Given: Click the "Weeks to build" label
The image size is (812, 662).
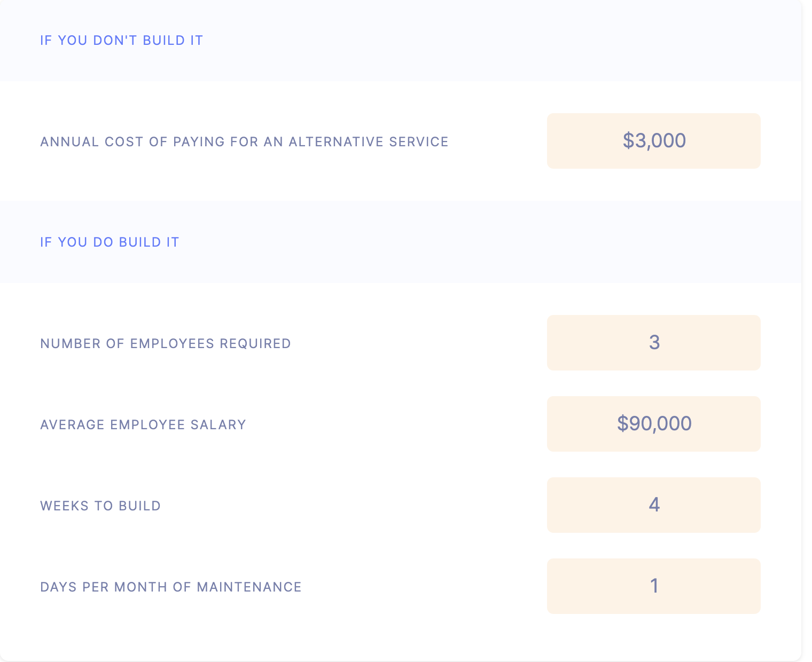Looking at the screenshot, I should point(100,506).
